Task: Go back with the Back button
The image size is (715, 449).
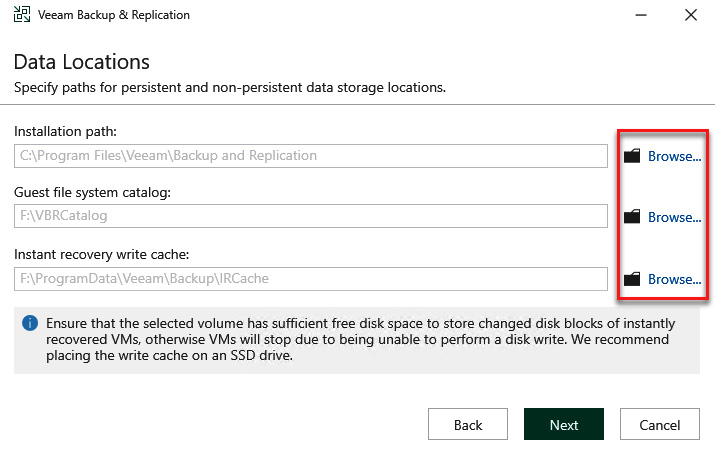Action: point(468,424)
